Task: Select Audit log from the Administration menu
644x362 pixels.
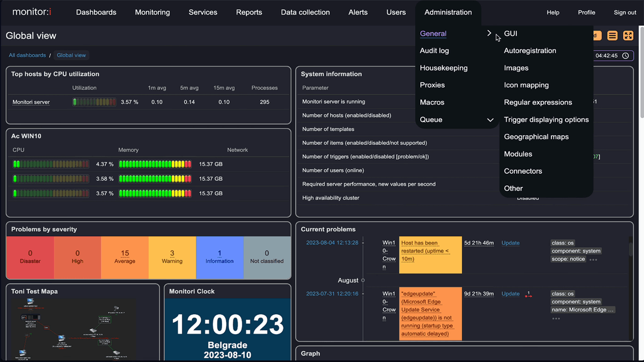Action: [x=434, y=50]
